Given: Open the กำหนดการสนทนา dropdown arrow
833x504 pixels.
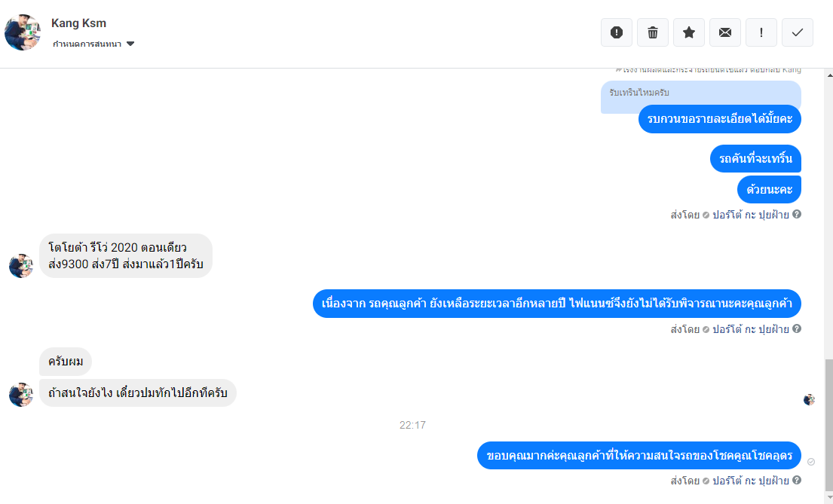Looking at the screenshot, I should coord(130,44).
